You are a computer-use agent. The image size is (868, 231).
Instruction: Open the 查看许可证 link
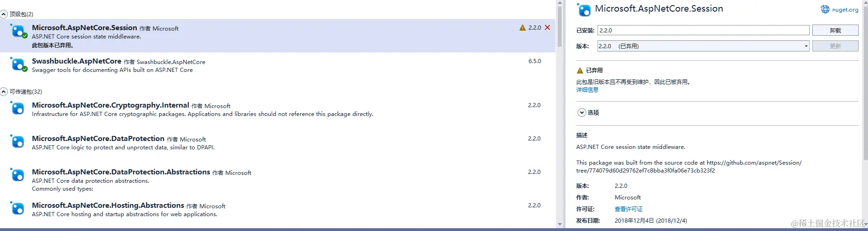click(x=628, y=209)
